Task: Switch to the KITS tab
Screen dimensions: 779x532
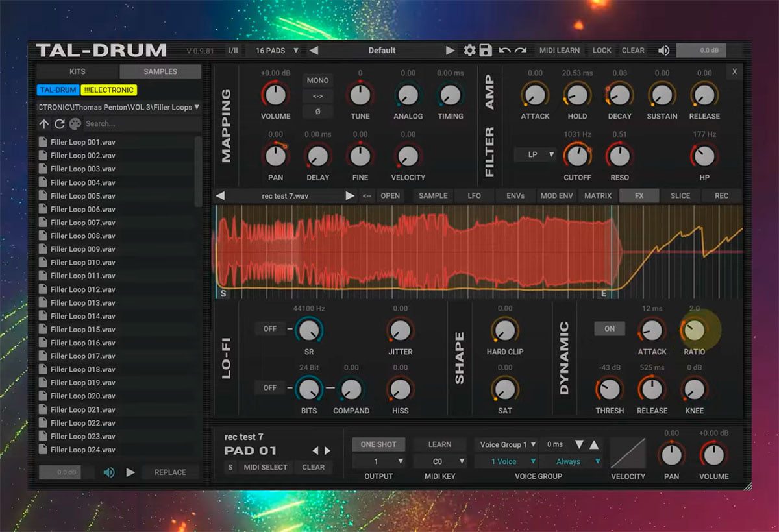Action: pyautogui.click(x=77, y=71)
